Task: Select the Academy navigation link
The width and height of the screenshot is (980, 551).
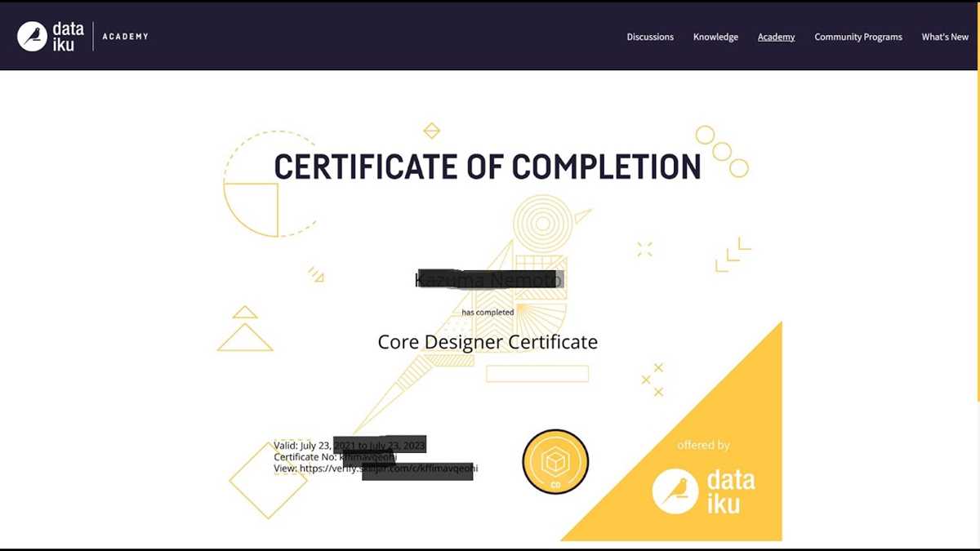Action: pos(776,37)
